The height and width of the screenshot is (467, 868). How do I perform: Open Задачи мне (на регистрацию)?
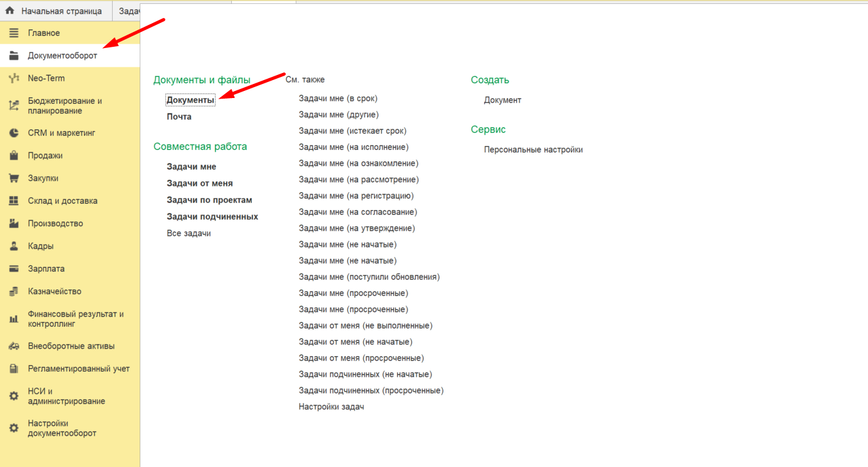pos(356,196)
